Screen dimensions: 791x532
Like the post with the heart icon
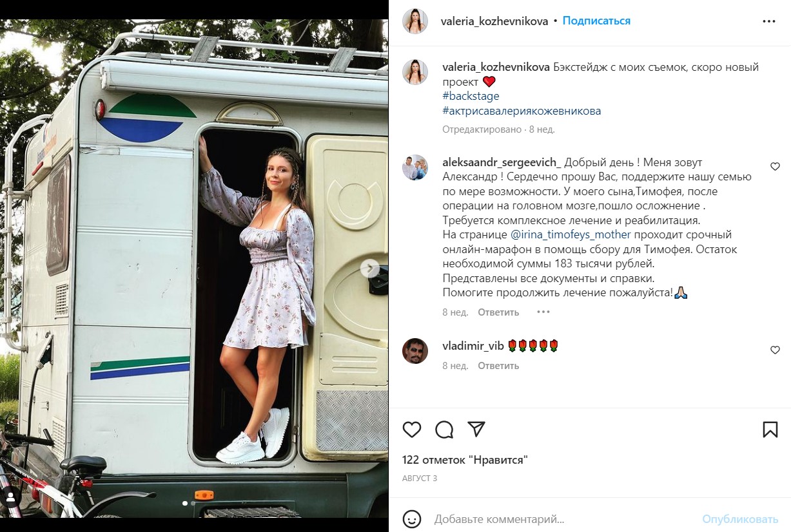click(411, 430)
